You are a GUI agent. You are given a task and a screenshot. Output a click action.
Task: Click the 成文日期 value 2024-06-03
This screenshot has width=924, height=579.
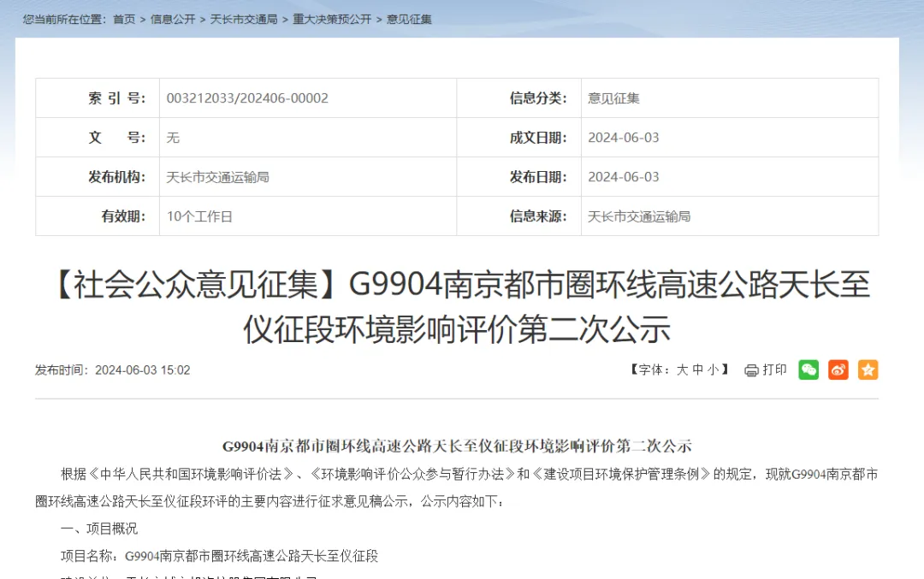(x=624, y=138)
